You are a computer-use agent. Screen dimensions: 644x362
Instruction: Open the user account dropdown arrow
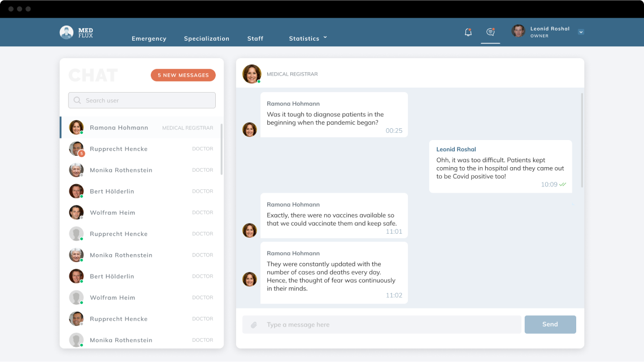pyautogui.click(x=581, y=32)
